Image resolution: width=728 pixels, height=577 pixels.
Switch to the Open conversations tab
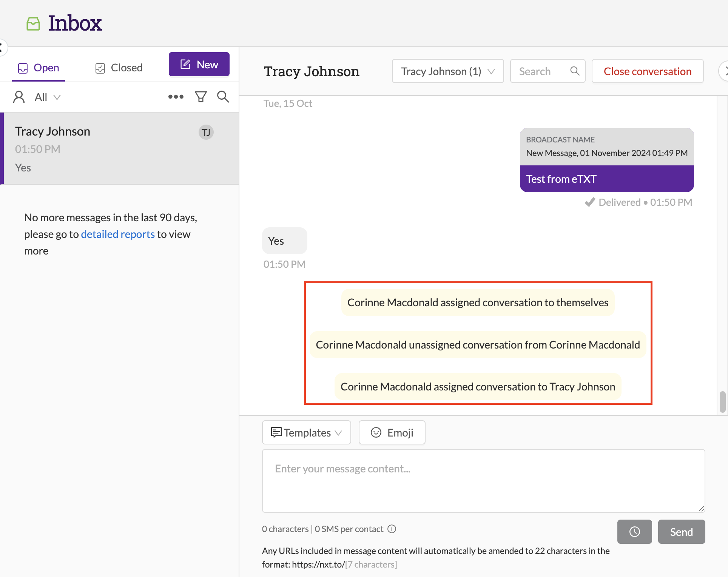click(x=39, y=68)
